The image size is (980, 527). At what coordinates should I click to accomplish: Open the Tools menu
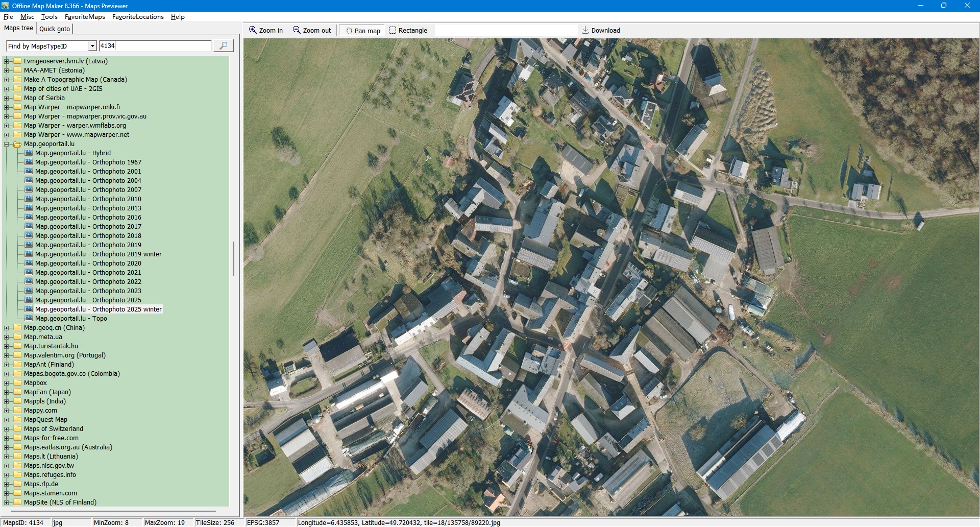point(49,17)
